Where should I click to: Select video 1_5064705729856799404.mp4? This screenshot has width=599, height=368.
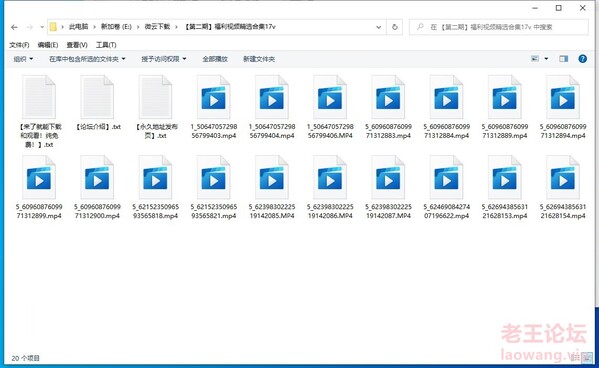coord(272,107)
